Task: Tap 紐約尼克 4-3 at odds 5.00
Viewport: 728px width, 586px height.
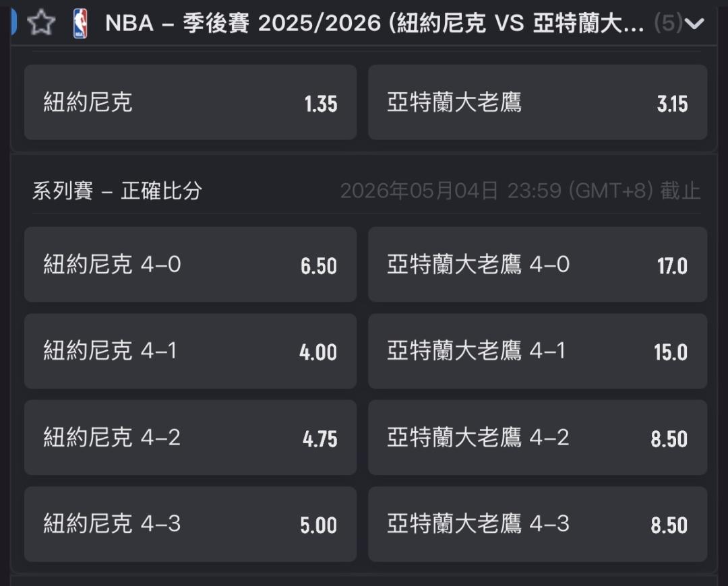Action: pyautogui.click(x=190, y=524)
